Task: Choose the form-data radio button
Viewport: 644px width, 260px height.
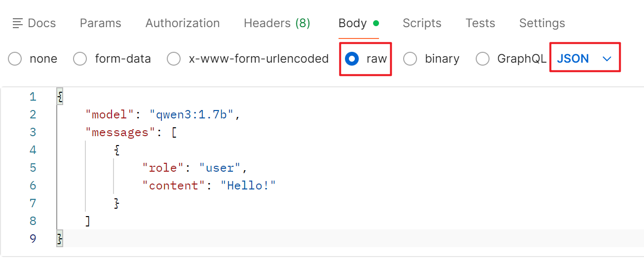Action: coord(80,59)
